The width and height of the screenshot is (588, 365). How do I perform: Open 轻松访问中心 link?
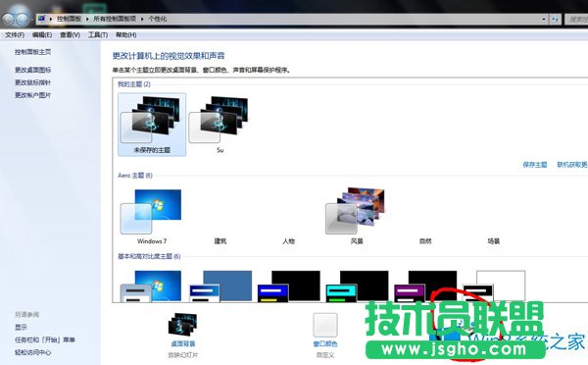[32, 352]
